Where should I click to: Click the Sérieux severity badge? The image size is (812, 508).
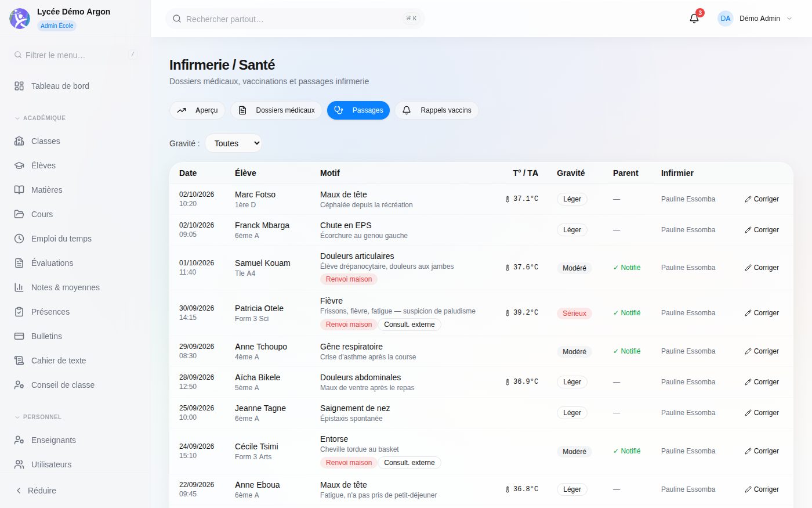pyautogui.click(x=575, y=314)
